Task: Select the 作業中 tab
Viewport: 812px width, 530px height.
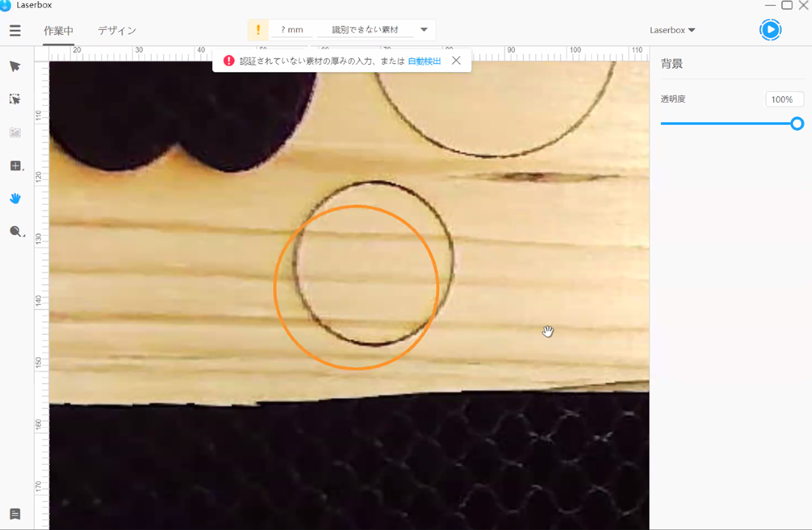Action: pyautogui.click(x=58, y=30)
